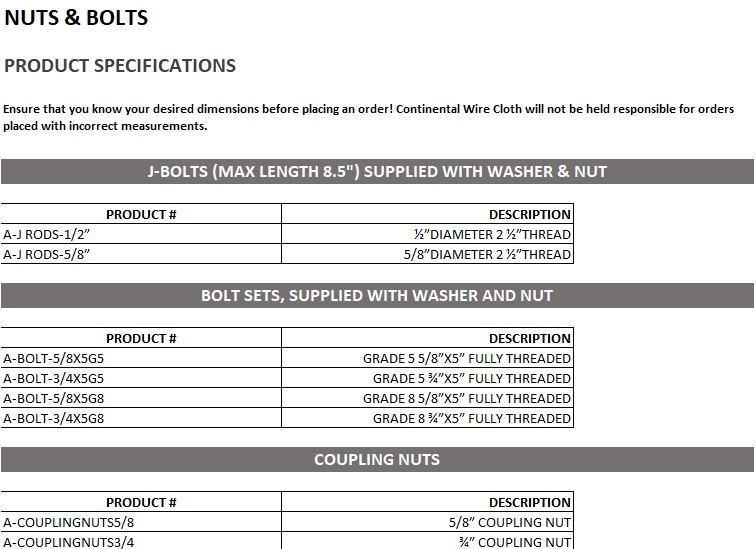
Task: Select the ½" diameter 2 ½" thread description
Action: tap(492, 234)
